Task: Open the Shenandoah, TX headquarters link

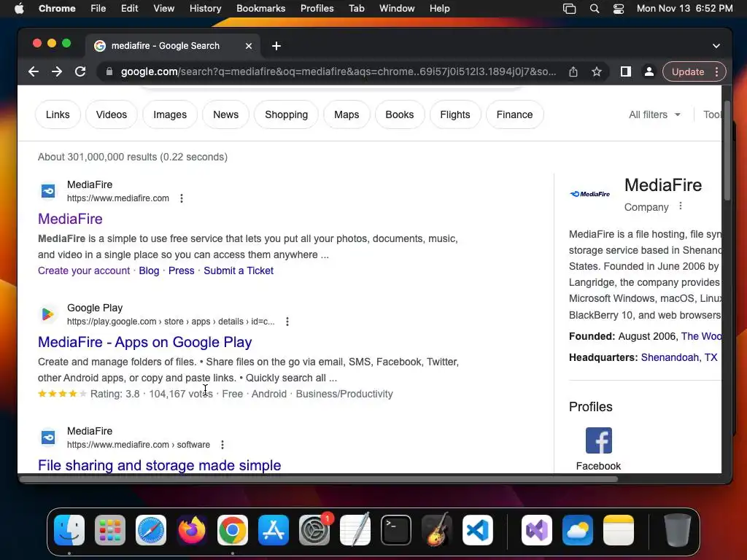Action: point(679,357)
